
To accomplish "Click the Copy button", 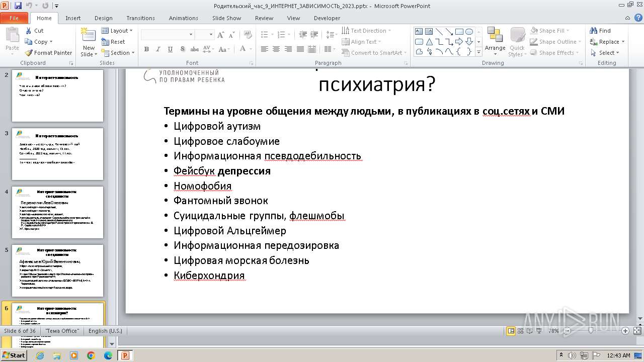I will point(39,42).
